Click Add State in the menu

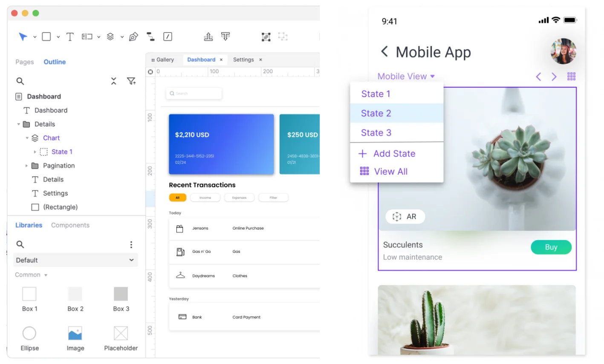394,154
